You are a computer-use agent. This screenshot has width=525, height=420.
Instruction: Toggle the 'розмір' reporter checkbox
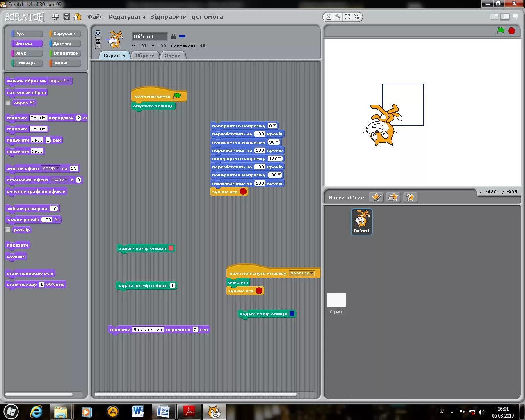(x=8, y=230)
